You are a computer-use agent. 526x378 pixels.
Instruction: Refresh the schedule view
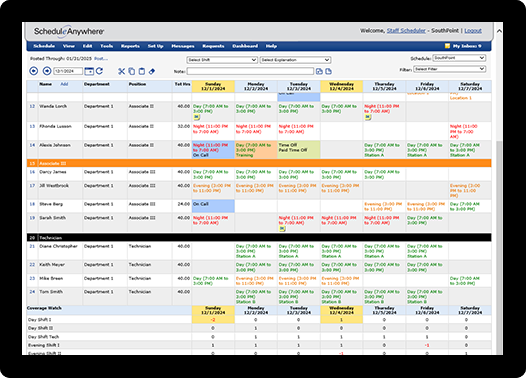click(99, 71)
